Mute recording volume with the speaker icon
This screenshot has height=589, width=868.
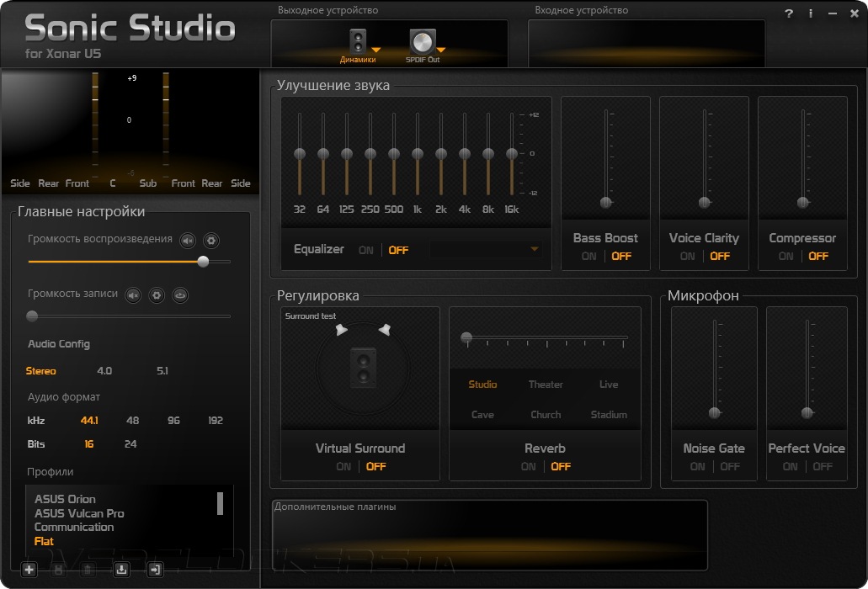133,295
